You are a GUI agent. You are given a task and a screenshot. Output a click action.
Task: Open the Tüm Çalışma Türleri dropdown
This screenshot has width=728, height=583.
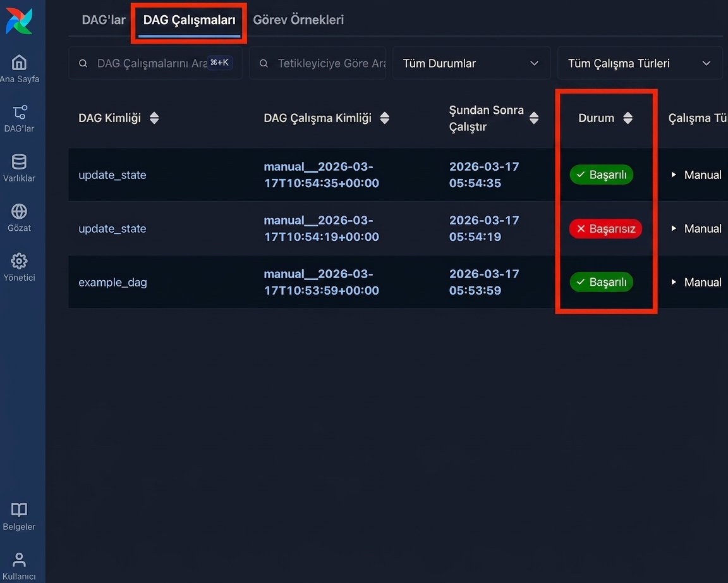[640, 63]
